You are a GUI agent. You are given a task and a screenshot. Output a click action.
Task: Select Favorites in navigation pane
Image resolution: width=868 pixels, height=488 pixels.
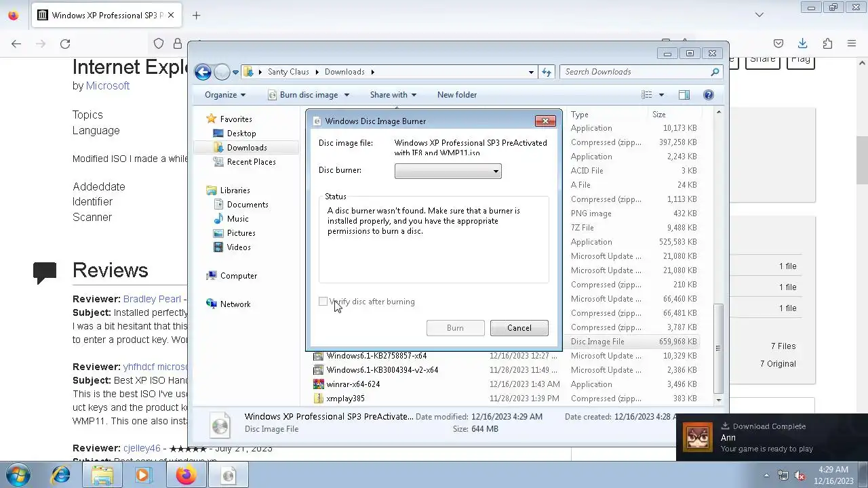coord(236,119)
